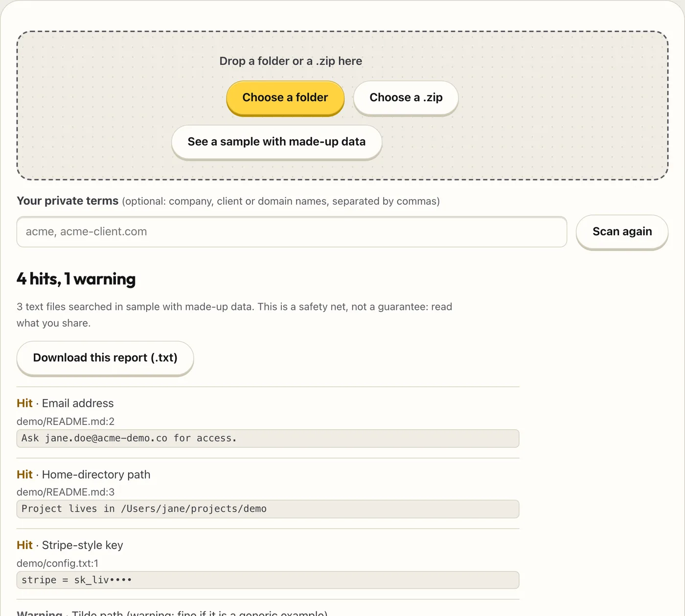Click the Choose a folder button
Viewport: 685px width, 616px height.
(285, 98)
